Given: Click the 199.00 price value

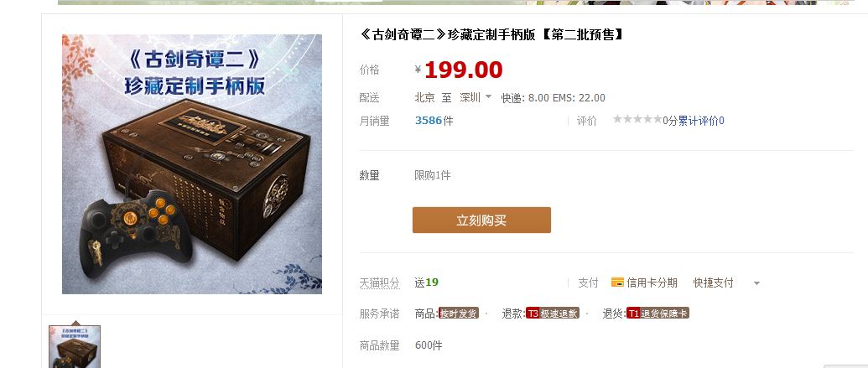Looking at the screenshot, I should (x=463, y=70).
